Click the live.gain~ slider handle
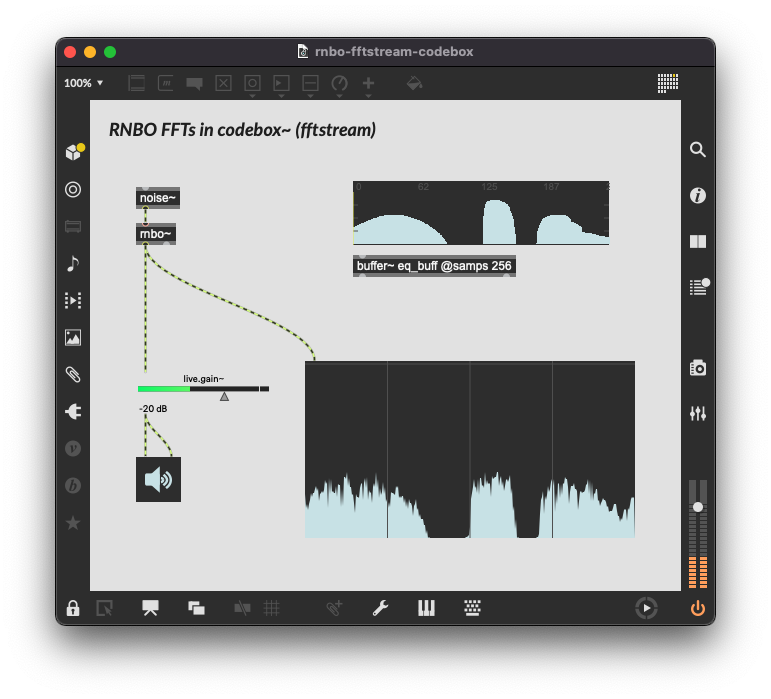Image resolution: width=771 pixels, height=699 pixels. pos(224,396)
